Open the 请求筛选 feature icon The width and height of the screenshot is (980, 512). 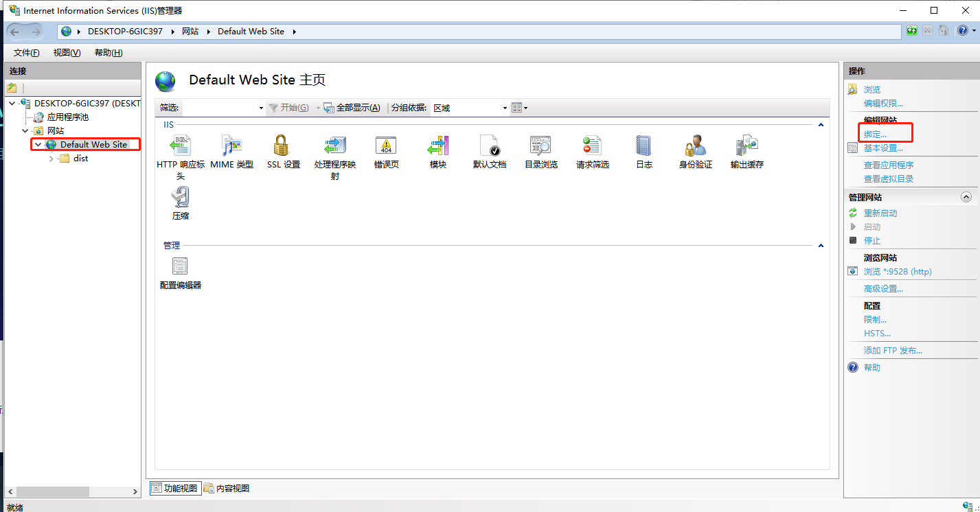point(592,146)
